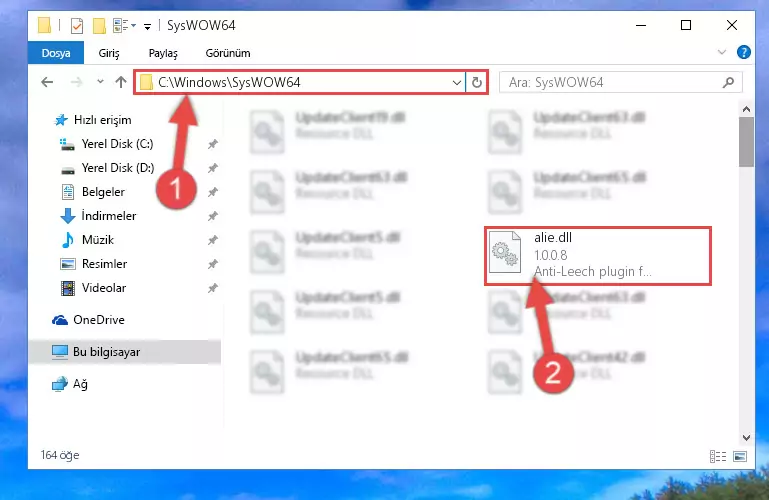This screenshot has width=769, height=500.
Task: Click the alie.dll gear file icon
Action: (505, 252)
